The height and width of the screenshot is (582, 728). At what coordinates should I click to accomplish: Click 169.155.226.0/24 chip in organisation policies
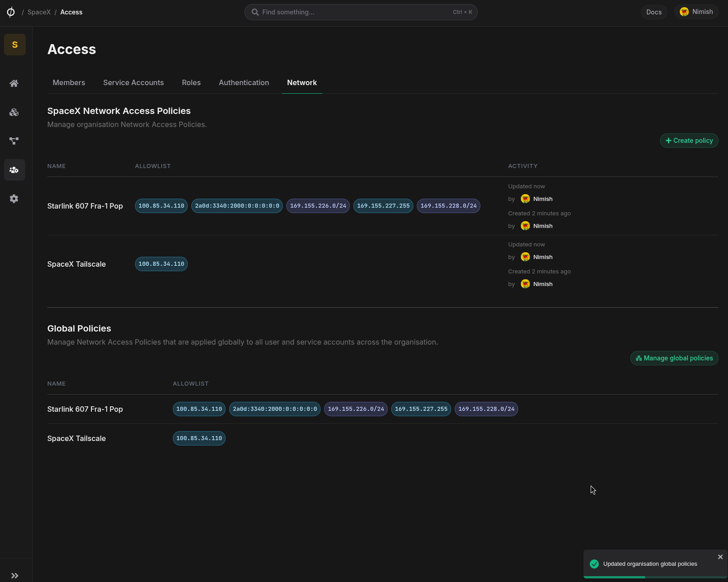(x=318, y=206)
